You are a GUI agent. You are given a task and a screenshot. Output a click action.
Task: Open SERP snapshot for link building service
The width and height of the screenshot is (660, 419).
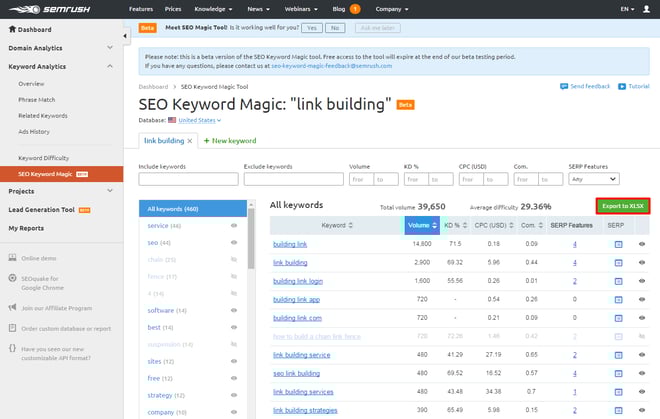(x=618, y=355)
